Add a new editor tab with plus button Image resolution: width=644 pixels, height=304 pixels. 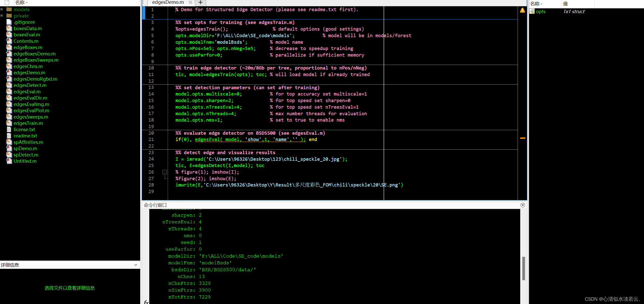(x=201, y=3)
